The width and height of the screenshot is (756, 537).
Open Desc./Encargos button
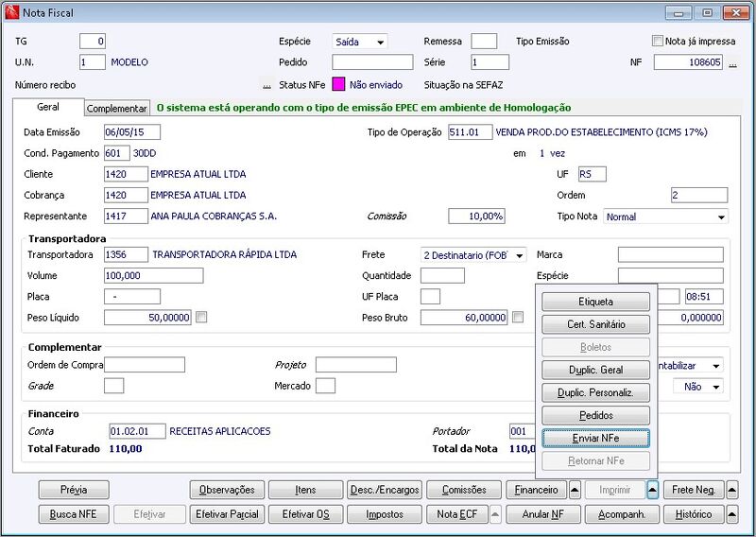385,490
